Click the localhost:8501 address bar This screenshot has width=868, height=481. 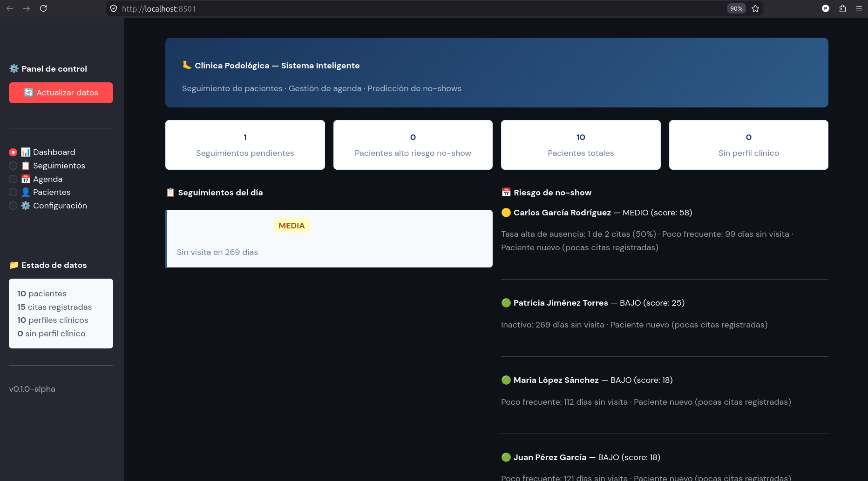point(419,8)
